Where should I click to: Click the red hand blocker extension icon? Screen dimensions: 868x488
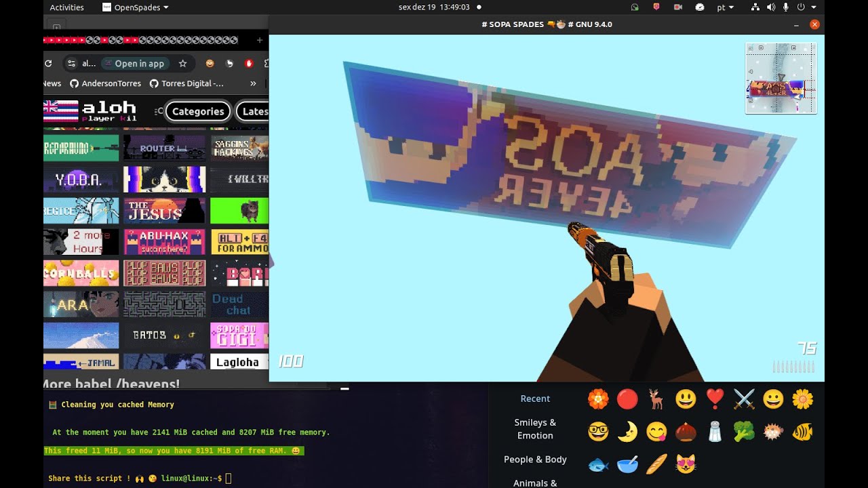pos(249,64)
